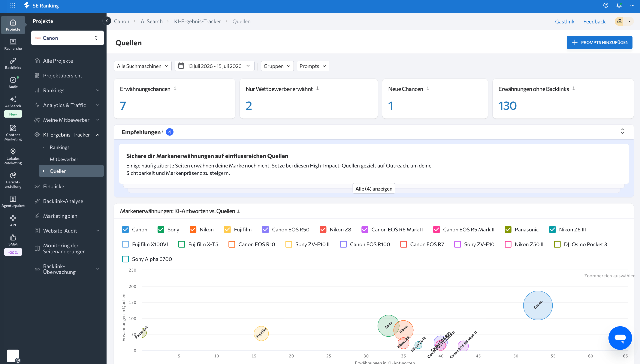Open AI Search in the icon sidebar
Viewport: 640px width, 364px height.
click(x=13, y=102)
